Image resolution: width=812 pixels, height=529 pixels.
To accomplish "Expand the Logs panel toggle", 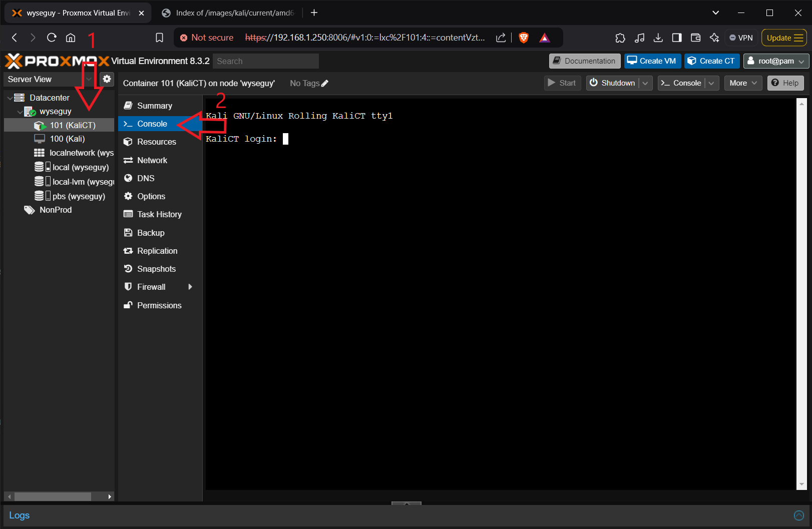I will [x=799, y=515].
